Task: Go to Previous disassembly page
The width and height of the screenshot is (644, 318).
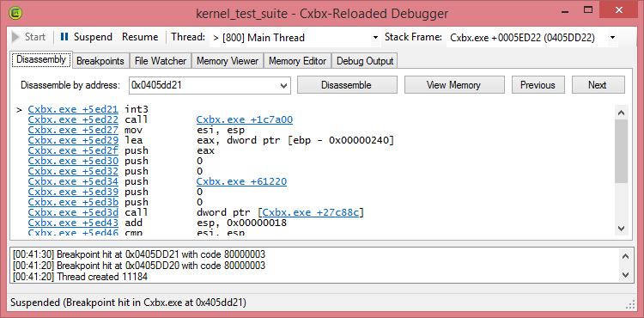Action: pyautogui.click(x=538, y=84)
